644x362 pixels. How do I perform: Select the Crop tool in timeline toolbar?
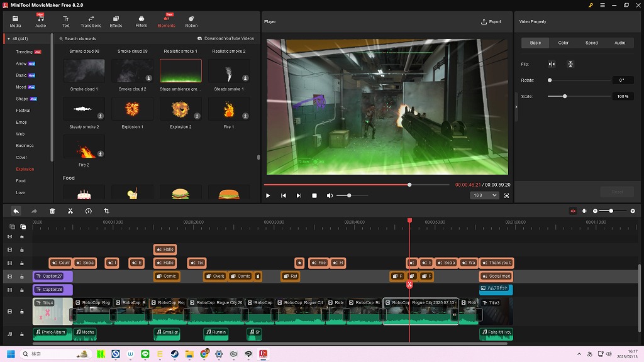106,211
